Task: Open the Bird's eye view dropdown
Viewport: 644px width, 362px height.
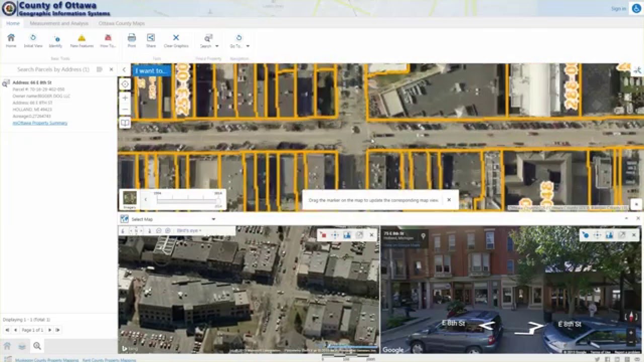Action: coord(189,231)
